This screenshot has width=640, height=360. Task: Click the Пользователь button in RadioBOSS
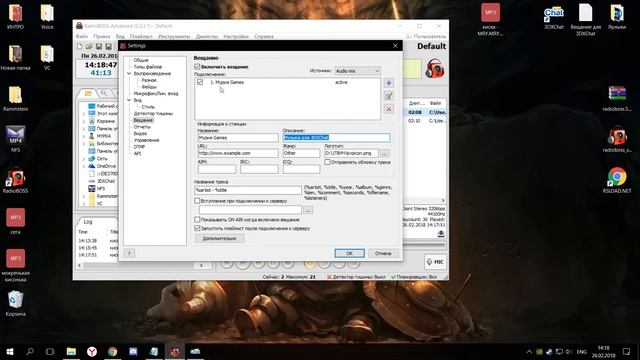[x=426, y=36]
